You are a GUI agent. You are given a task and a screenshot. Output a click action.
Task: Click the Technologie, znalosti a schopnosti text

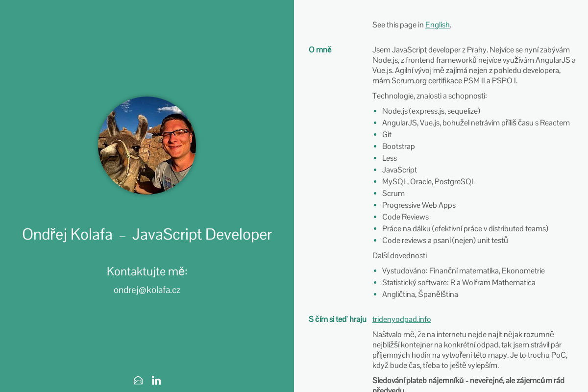(x=429, y=96)
